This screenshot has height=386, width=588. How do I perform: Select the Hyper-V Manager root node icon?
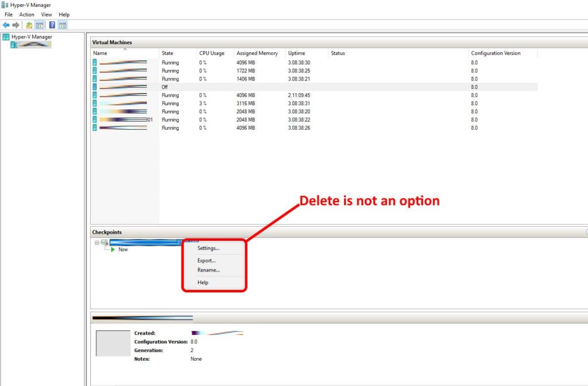tap(6, 37)
